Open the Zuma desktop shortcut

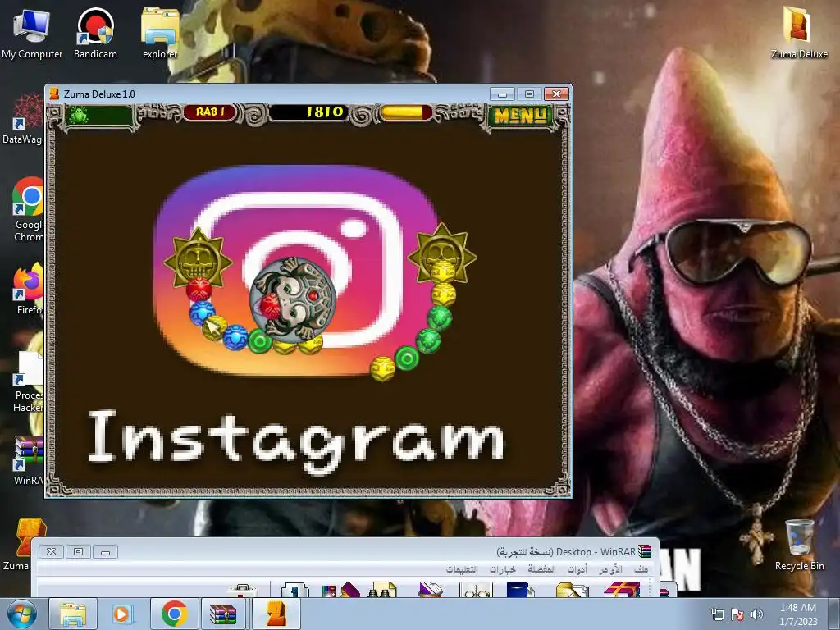tap(29, 544)
